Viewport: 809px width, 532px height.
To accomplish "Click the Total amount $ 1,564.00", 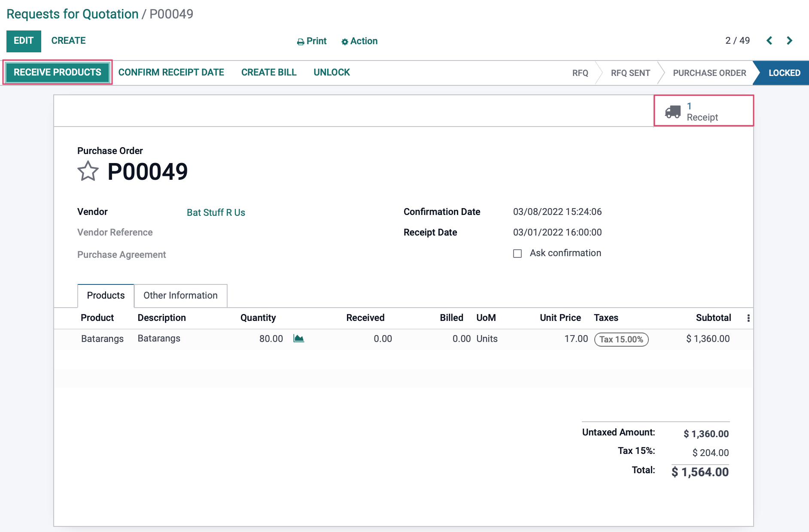I will click(700, 472).
